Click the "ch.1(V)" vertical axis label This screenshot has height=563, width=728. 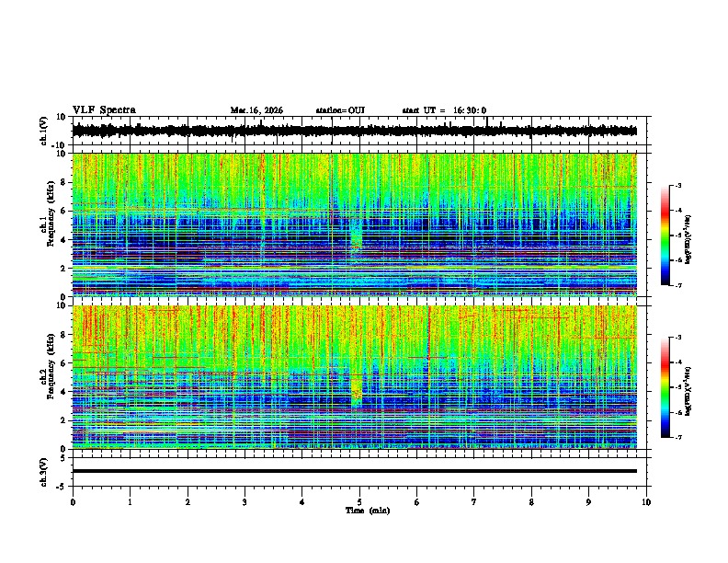pos(43,131)
